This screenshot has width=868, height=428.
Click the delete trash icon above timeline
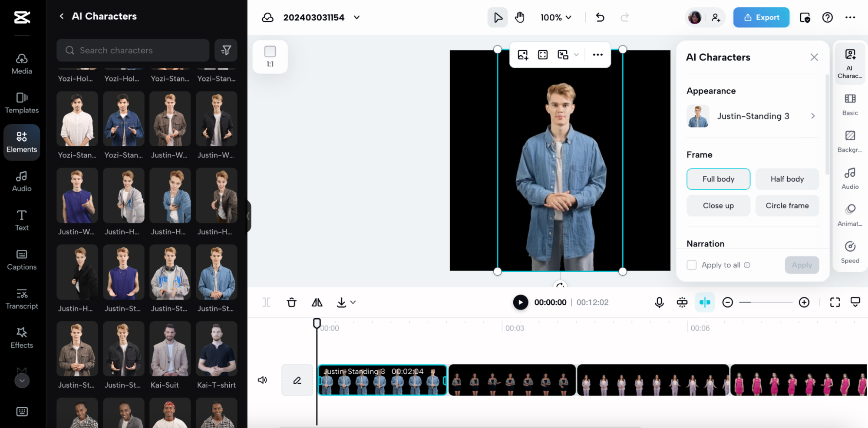291,303
